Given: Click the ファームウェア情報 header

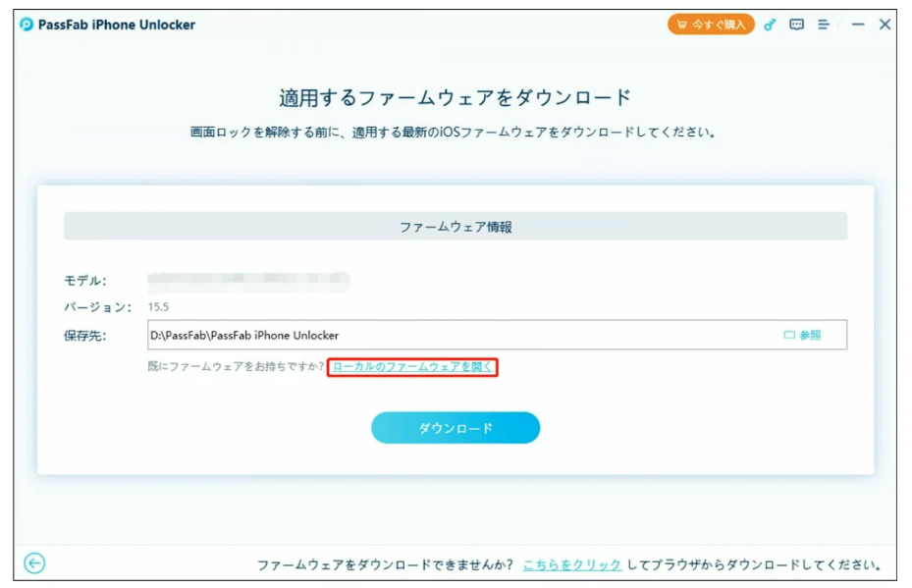Looking at the screenshot, I should (456, 227).
